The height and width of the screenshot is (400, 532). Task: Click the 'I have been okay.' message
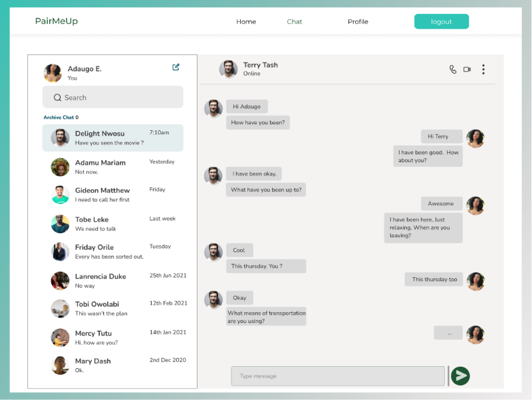(x=254, y=173)
